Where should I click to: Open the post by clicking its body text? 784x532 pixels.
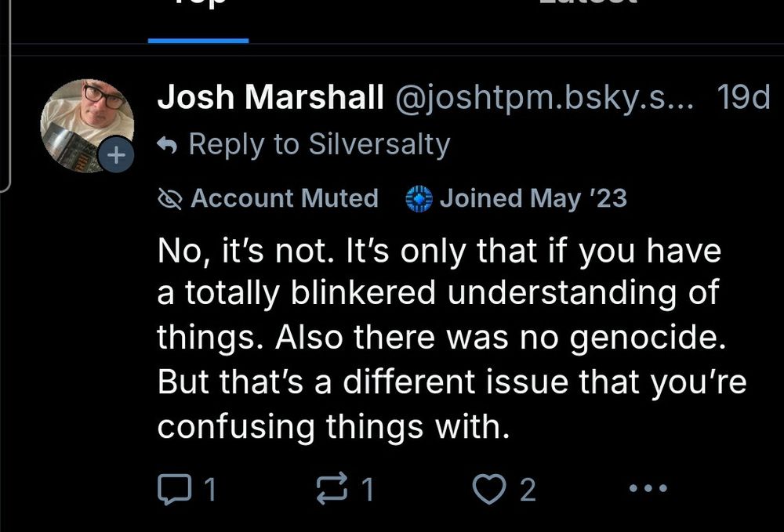[x=439, y=338]
